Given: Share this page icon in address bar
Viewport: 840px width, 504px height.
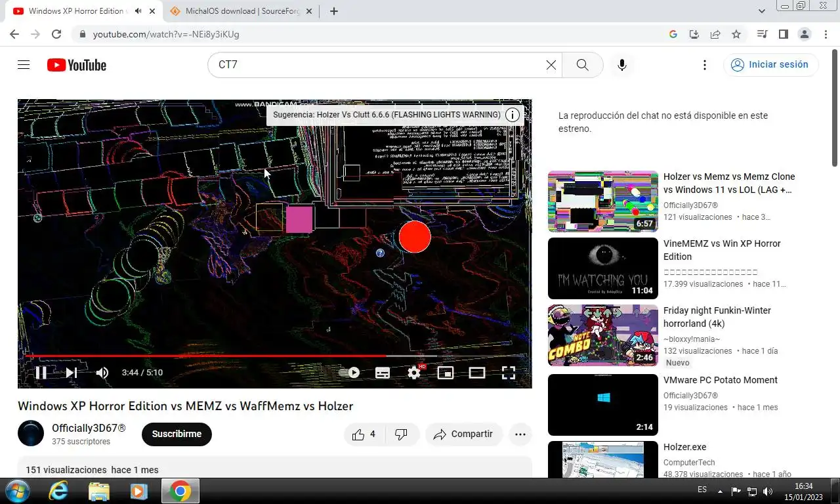Looking at the screenshot, I should click(715, 34).
